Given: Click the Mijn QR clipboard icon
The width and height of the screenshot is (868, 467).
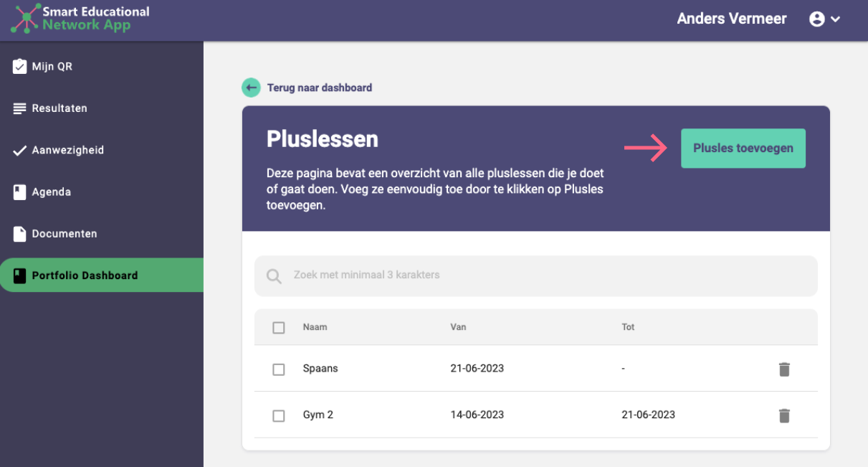Looking at the screenshot, I should (20, 67).
